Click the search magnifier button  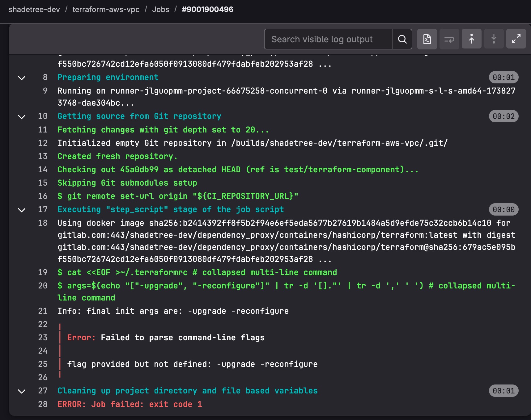402,39
